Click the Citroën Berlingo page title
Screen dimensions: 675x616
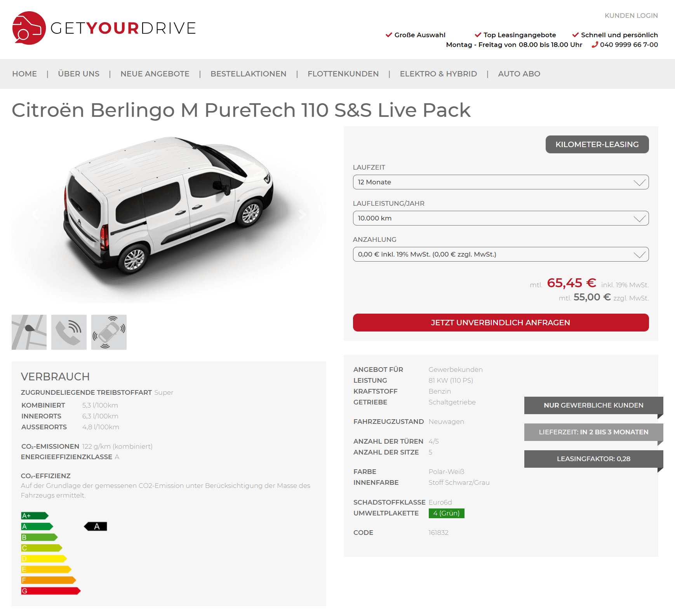coord(241,110)
